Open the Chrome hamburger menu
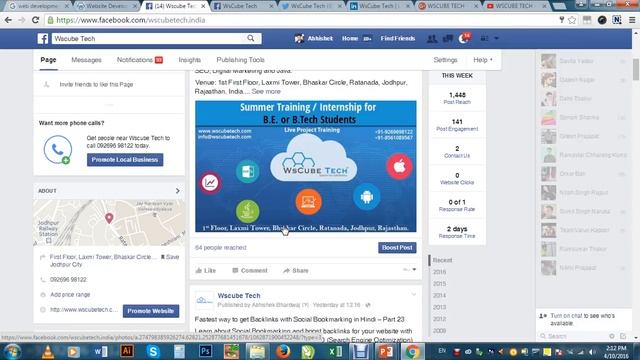The image size is (640, 360). click(x=632, y=20)
